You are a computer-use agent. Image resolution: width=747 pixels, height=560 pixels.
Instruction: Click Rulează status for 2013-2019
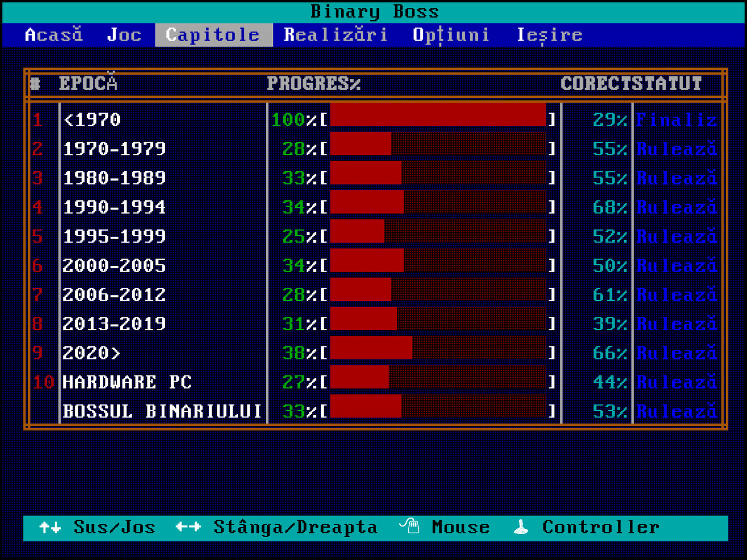click(676, 324)
